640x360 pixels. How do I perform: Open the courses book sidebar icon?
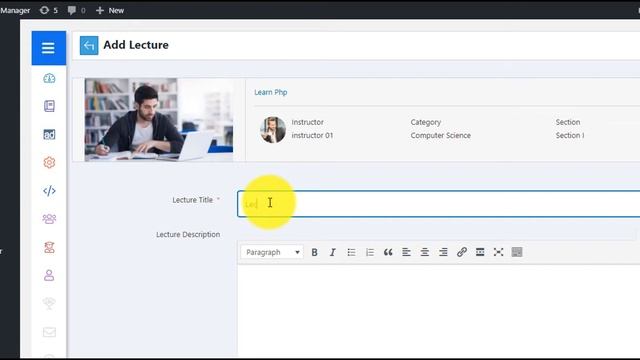pyautogui.click(x=49, y=106)
